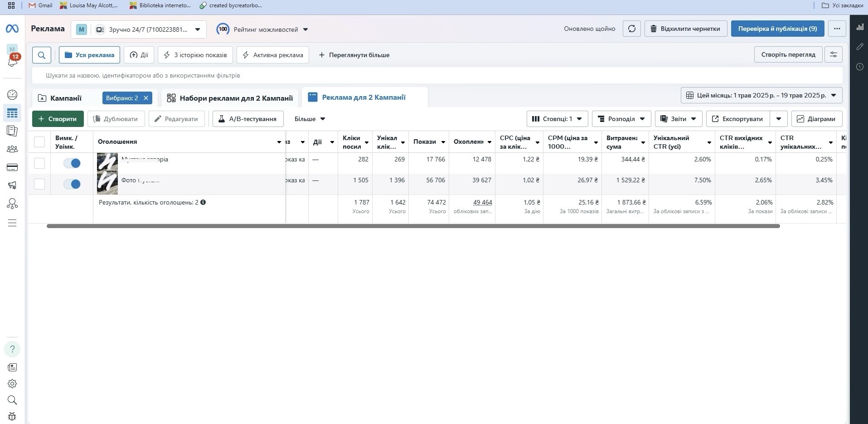Open view filter sliders settings icon
Viewport: 868px width, 424px height.
point(834,54)
